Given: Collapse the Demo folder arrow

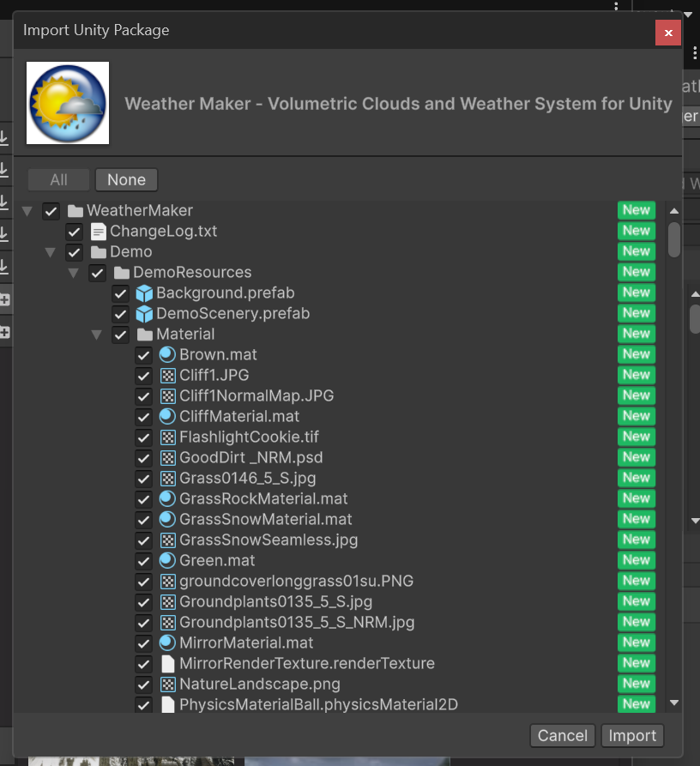Looking at the screenshot, I should 51,252.
